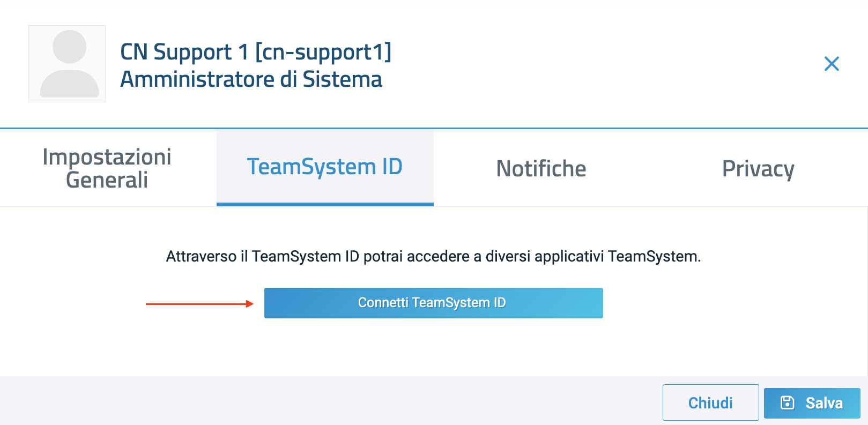Click the floppy disk icon on Salva

click(x=787, y=402)
